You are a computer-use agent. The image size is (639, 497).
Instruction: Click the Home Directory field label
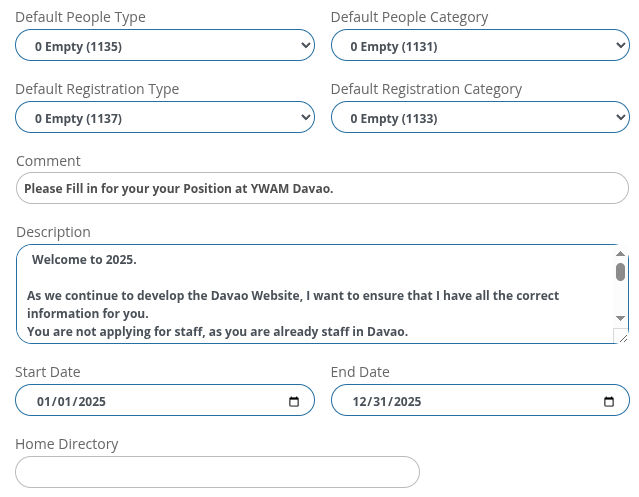67,444
